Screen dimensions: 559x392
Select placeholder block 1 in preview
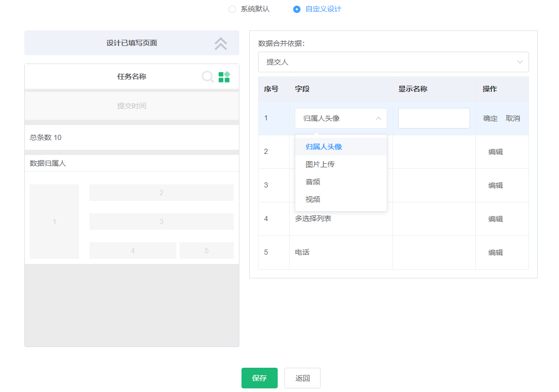click(x=54, y=222)
